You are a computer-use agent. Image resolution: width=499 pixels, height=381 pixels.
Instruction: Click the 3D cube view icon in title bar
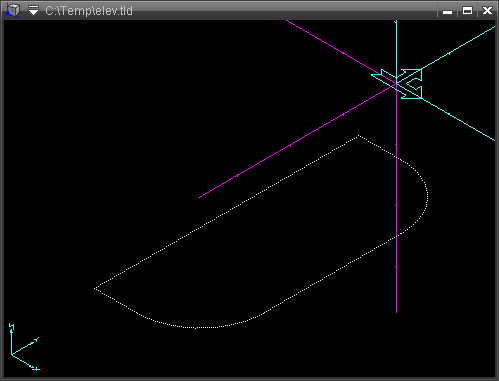13,10
